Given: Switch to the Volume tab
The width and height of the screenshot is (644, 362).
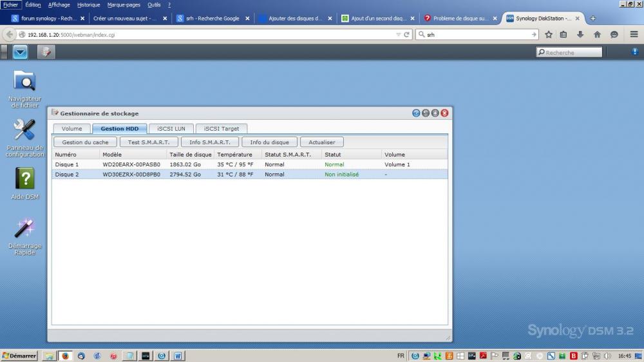Looking at the screenshot, I should click(x=71, y=129).
